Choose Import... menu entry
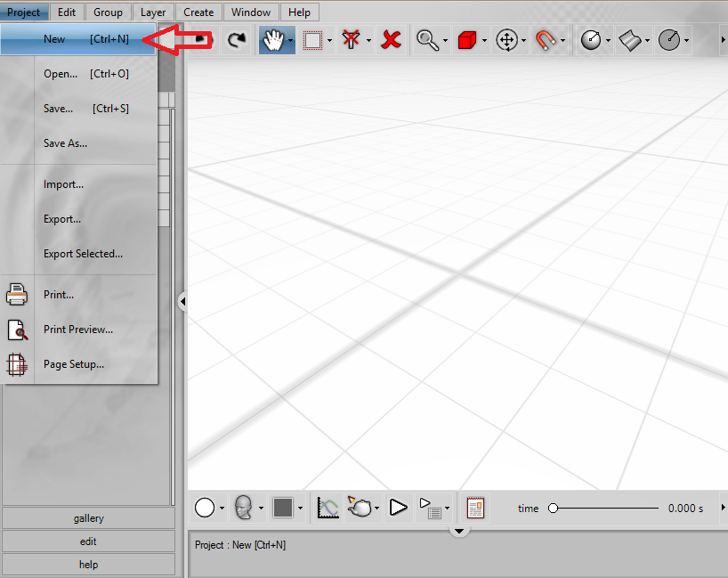This screenshot has height=578, width=728. coord(78,184)
